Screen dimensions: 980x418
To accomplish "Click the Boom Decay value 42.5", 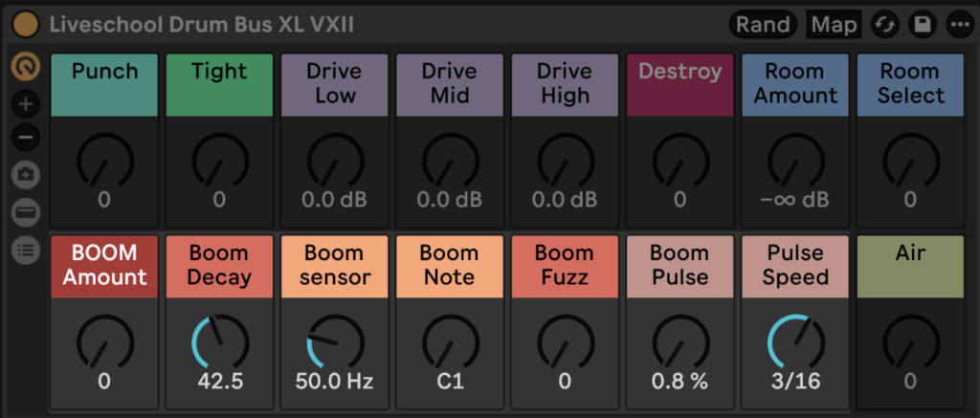I will coord(220,381).
